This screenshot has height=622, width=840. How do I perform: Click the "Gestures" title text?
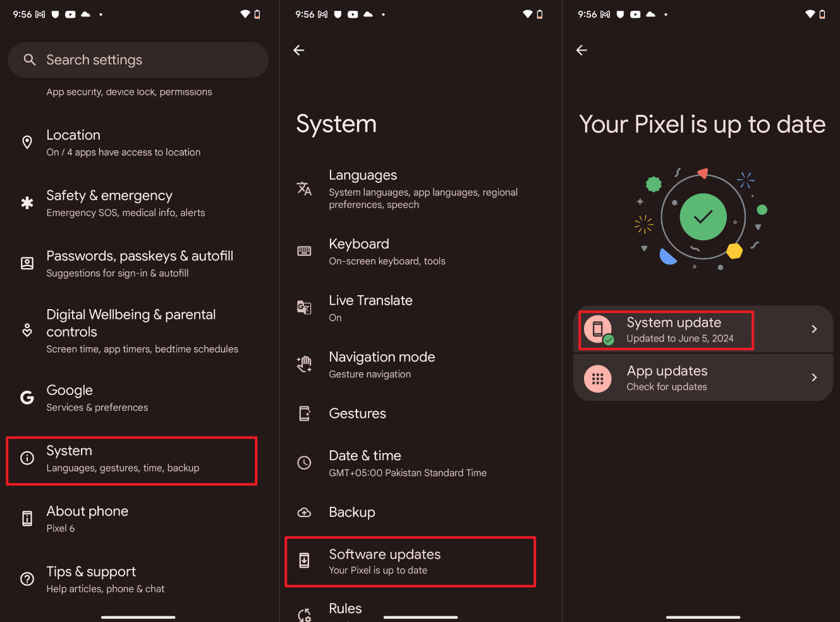click(357, 413)
